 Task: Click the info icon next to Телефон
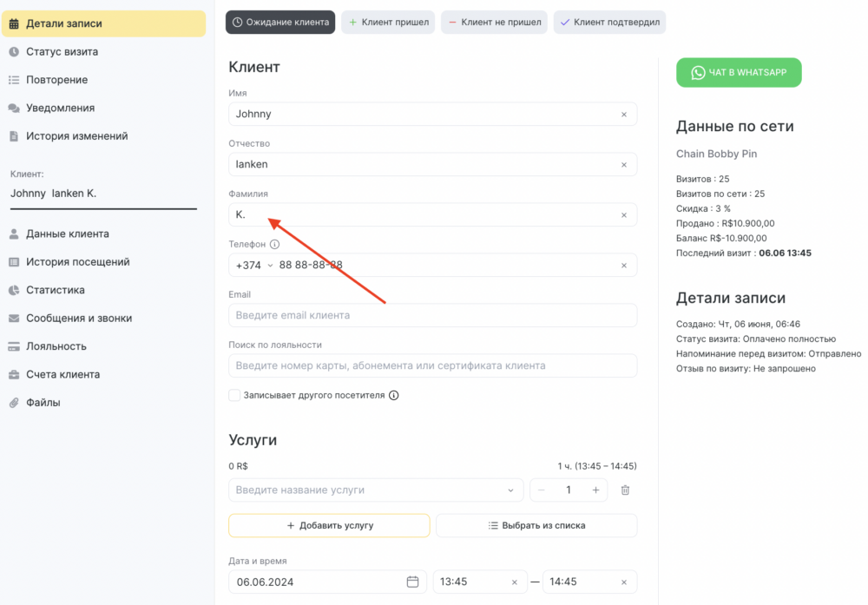pyautogui.click(x=274, y=244)
